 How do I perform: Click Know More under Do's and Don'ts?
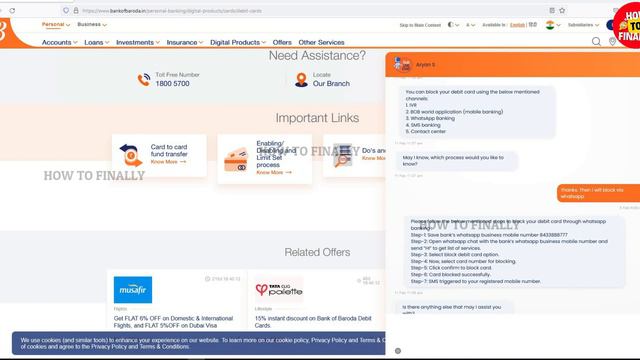tap(373, 158)
